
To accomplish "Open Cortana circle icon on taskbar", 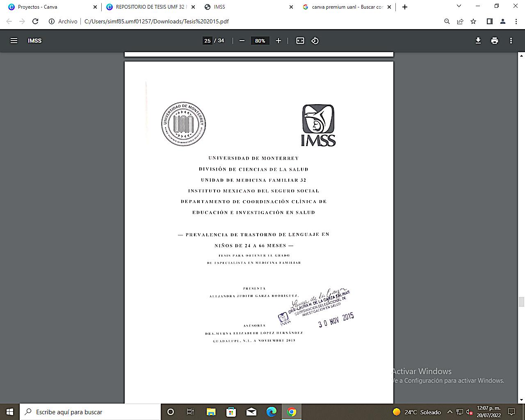I will click(171, 412).
